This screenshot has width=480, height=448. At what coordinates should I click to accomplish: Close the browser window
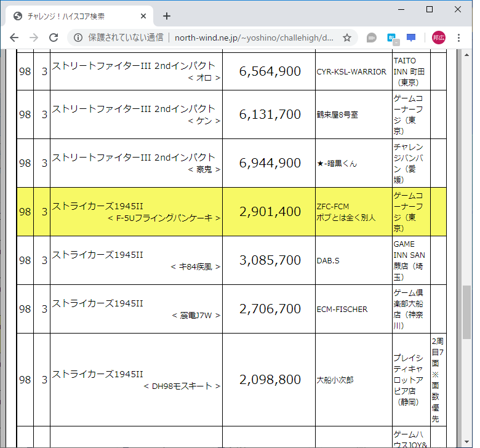click(x=458, y=9)
